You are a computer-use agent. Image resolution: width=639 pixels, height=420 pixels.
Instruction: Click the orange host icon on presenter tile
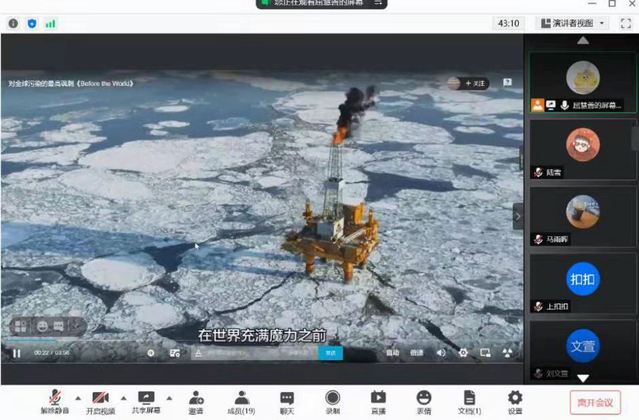pyautogui.click(x=538, y=105)
